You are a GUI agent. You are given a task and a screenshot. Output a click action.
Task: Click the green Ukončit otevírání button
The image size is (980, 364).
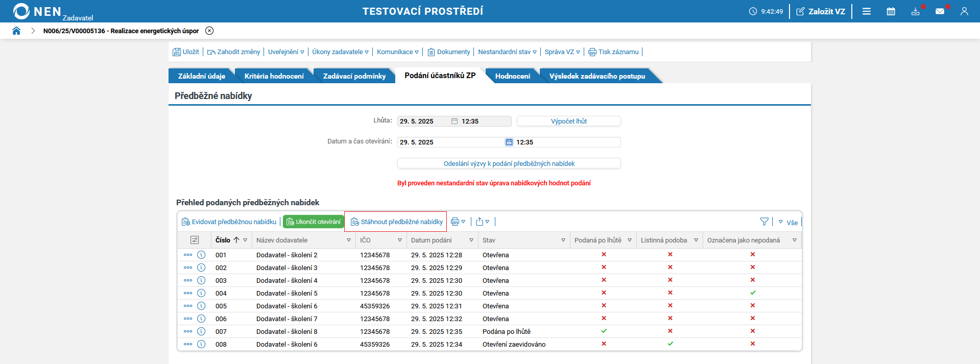click(313, 222)
